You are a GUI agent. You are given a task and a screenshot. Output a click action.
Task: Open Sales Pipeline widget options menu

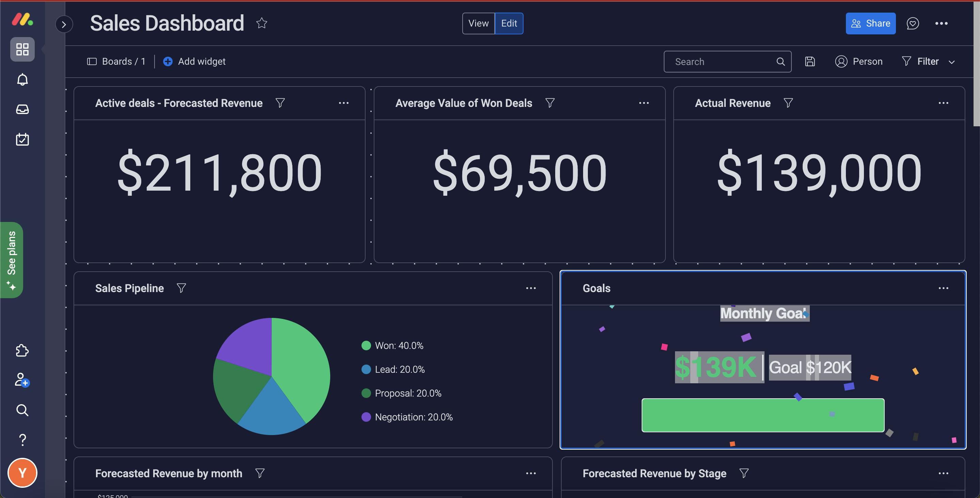point(531,288)
